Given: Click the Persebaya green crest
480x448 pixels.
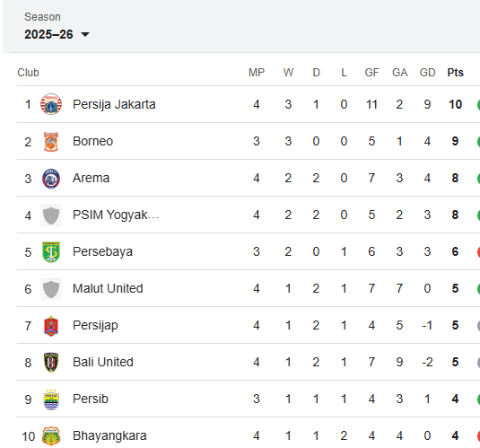Looking at the screenshot, I should tap(51, 252).
